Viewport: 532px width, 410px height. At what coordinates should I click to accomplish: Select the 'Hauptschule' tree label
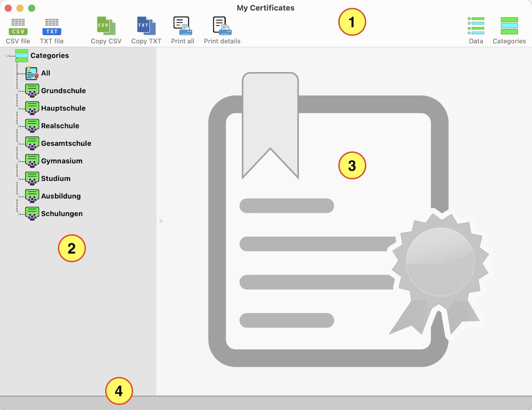63,108
